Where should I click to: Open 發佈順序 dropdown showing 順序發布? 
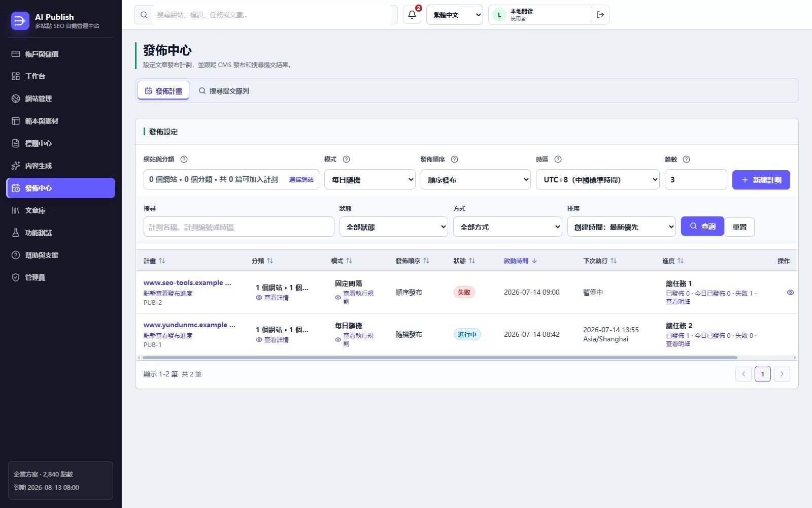(476, 180)
